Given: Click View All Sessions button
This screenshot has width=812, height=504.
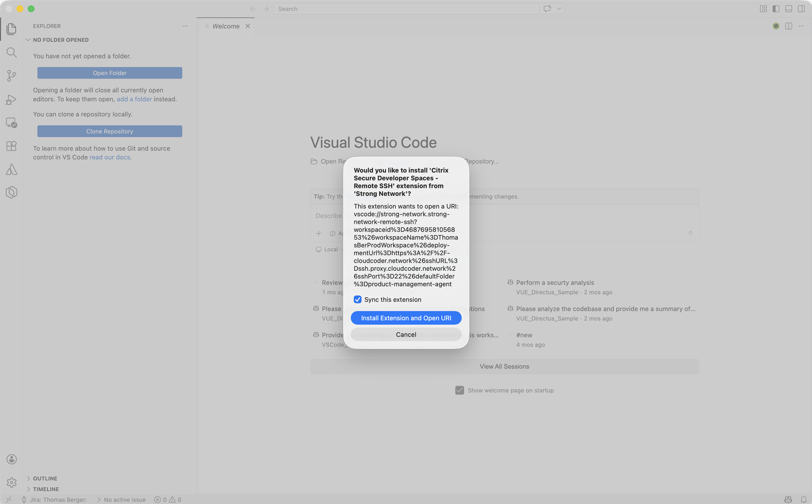Looking at the screenshot, I should pyautogui.click(x=504, y=366).
